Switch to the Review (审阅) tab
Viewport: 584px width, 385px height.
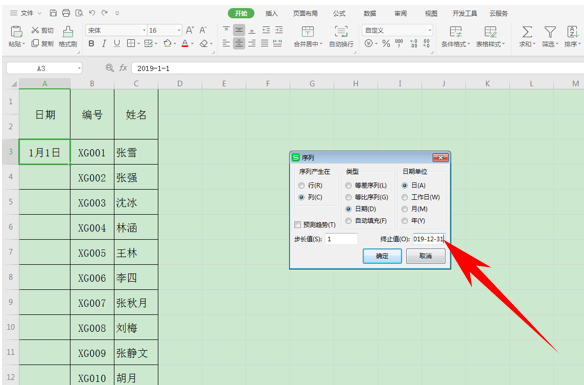tap(400, 13)
